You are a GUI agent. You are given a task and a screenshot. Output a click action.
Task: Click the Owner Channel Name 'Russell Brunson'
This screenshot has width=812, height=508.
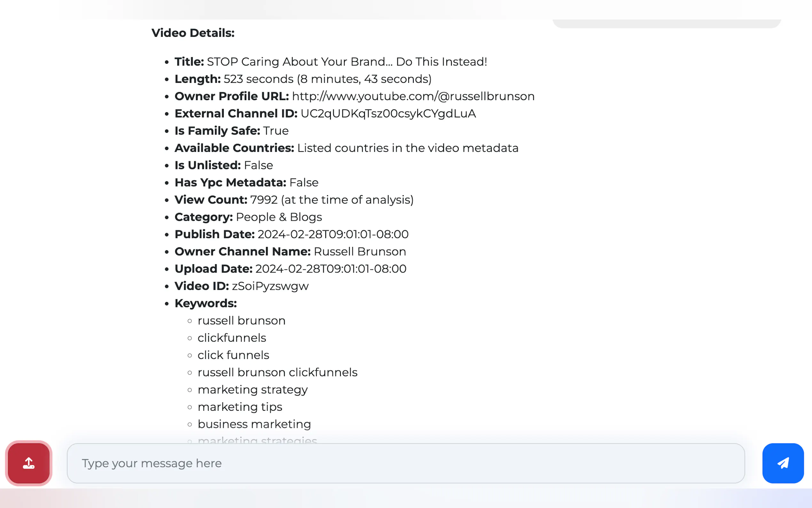[x=360, y=252]
